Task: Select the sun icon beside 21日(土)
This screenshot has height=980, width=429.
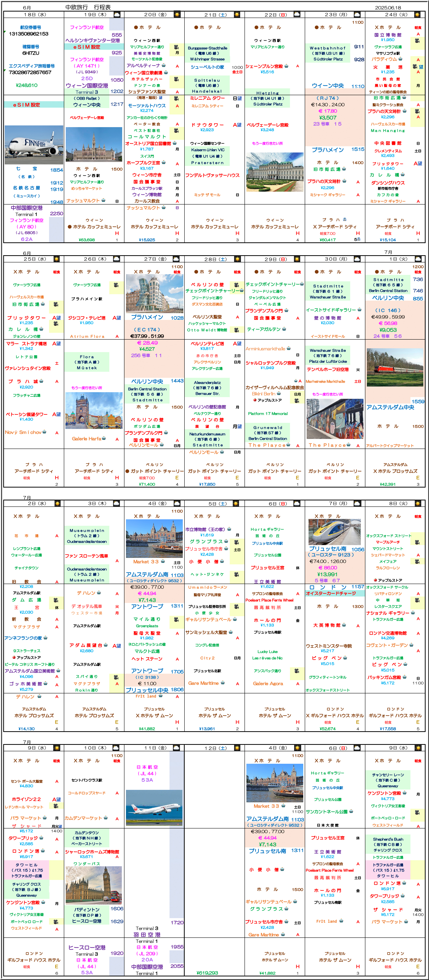Action: click(x=237, y=14)
